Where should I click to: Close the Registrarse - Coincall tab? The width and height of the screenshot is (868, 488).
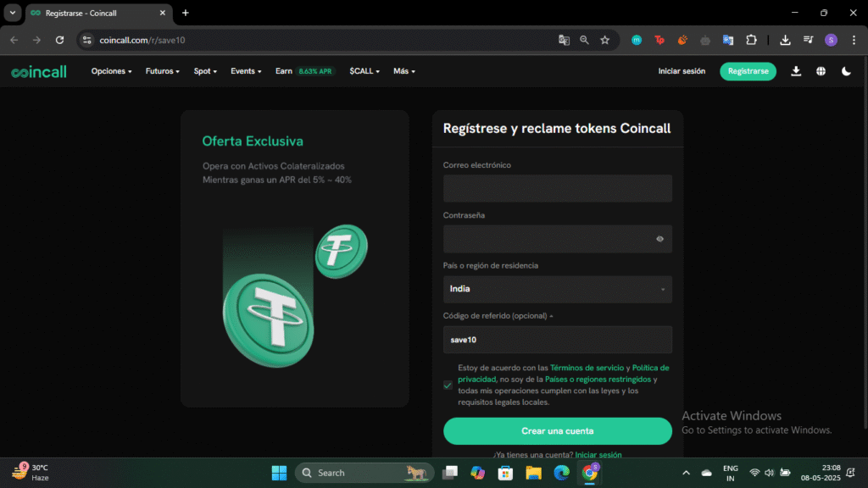[x=162, y=13]
